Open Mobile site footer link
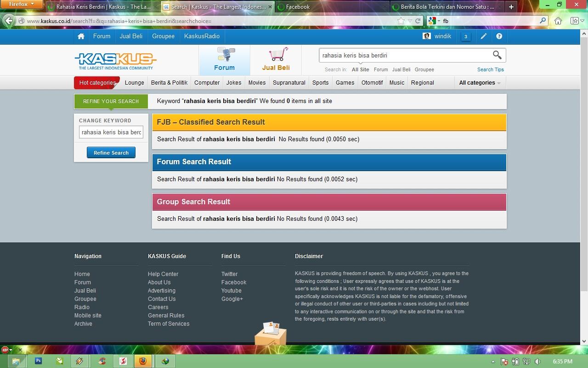The height and width of the screenshot is (368, 588). pos(88,316)
